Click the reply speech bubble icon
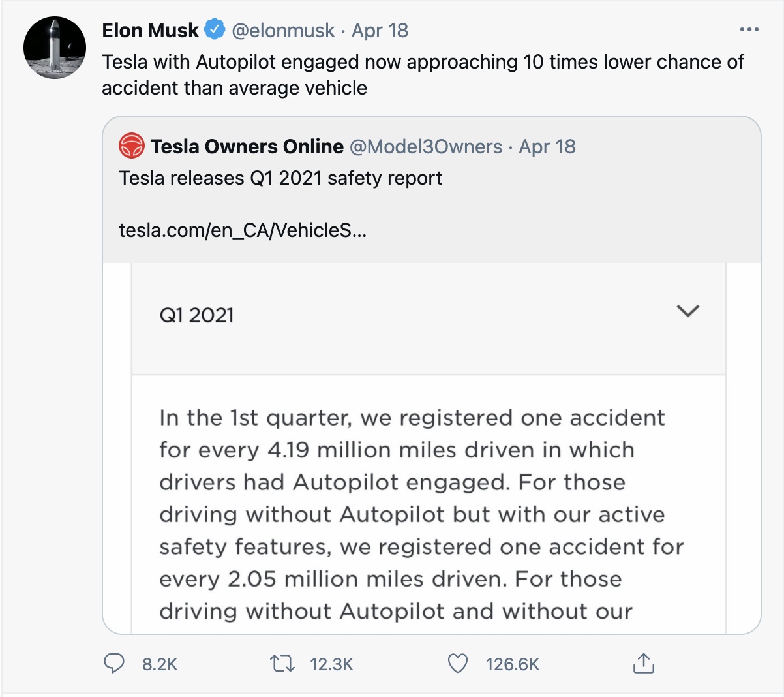The image size is (784, 697). point(114,664)
